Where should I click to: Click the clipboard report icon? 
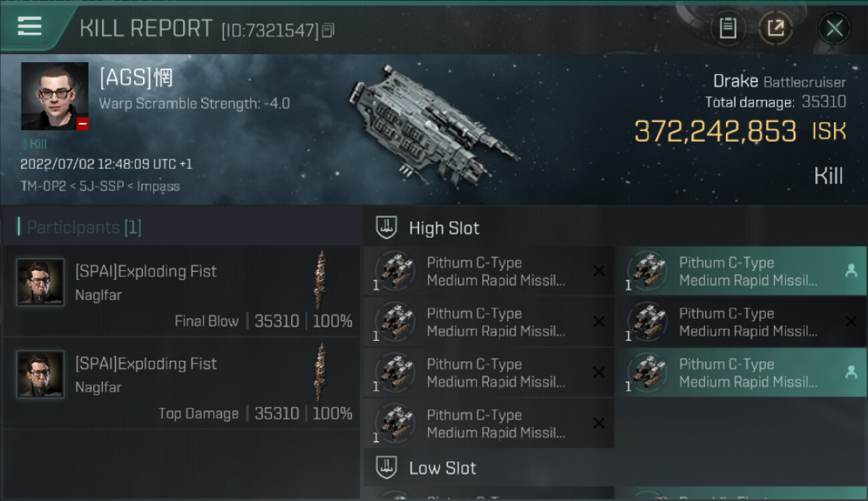tap(728, 28)
